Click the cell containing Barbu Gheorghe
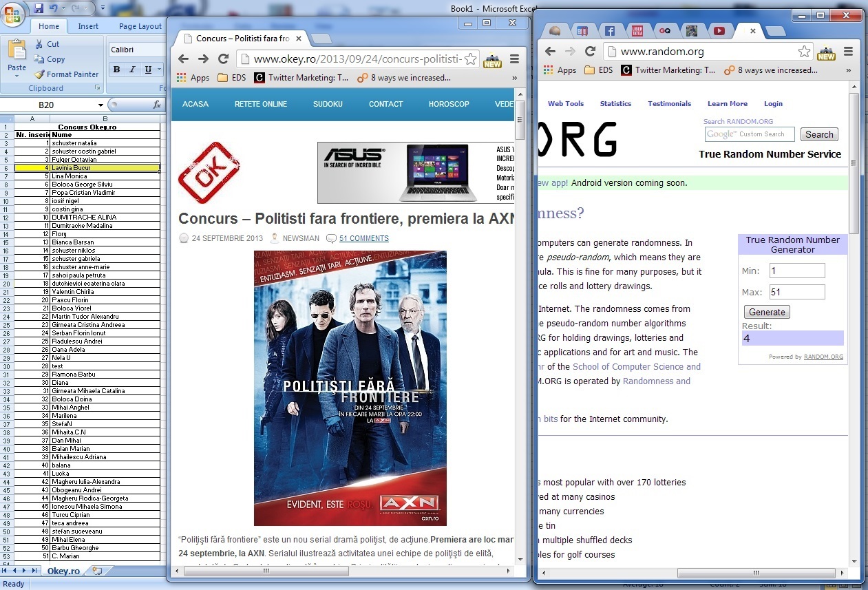The height and width of the screenshot is (590, 868). [105, 547]
